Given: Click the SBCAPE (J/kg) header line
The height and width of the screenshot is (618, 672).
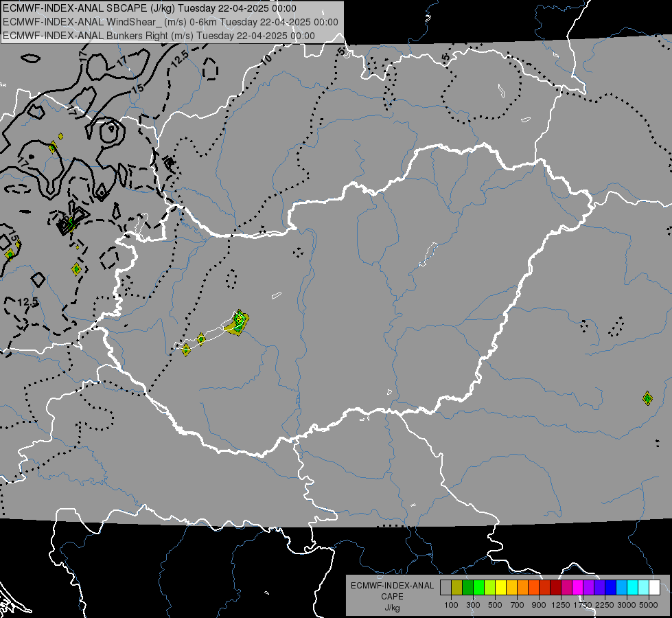Looking at the screenshot, I should point(149,8).
